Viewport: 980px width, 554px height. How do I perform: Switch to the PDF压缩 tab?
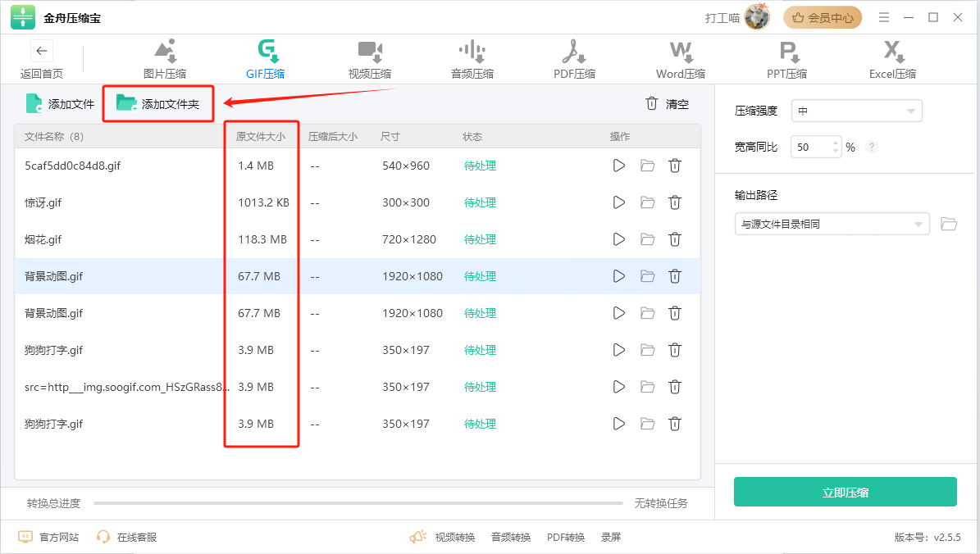click(x=574, y=60)
